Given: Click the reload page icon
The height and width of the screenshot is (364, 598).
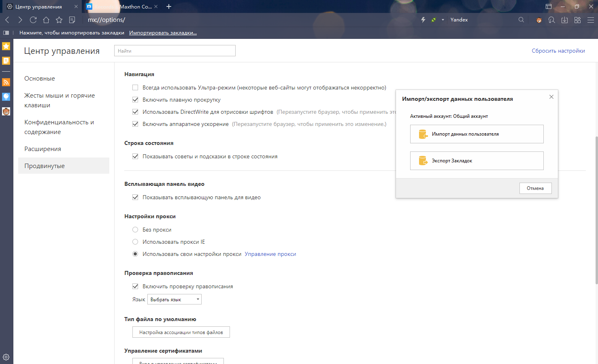Looking at the screenshot, I should [x=33, y=20].
